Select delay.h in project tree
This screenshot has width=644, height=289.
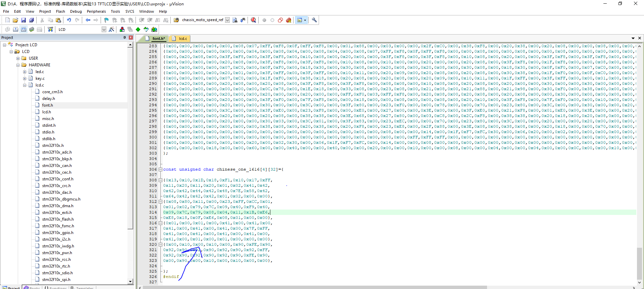point(48,99)
